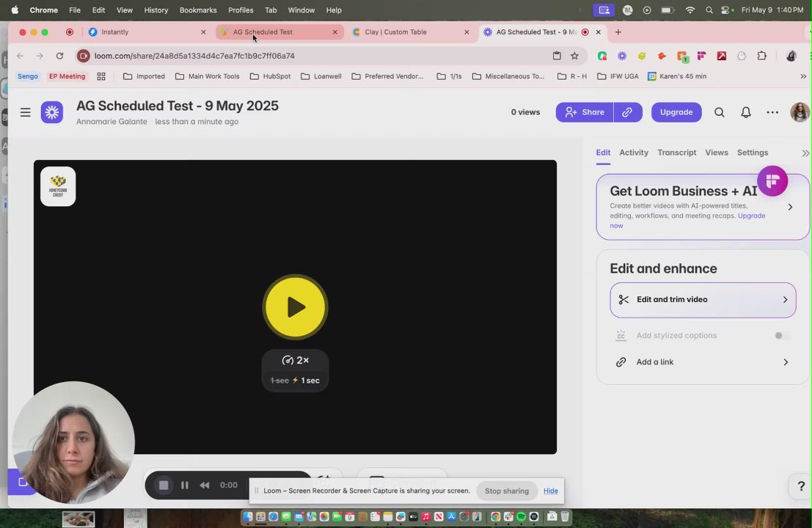Click the Loom extension icon in toolbar
Image resolution: width=812 pixels, height=528 pixels.
(622, 56)
